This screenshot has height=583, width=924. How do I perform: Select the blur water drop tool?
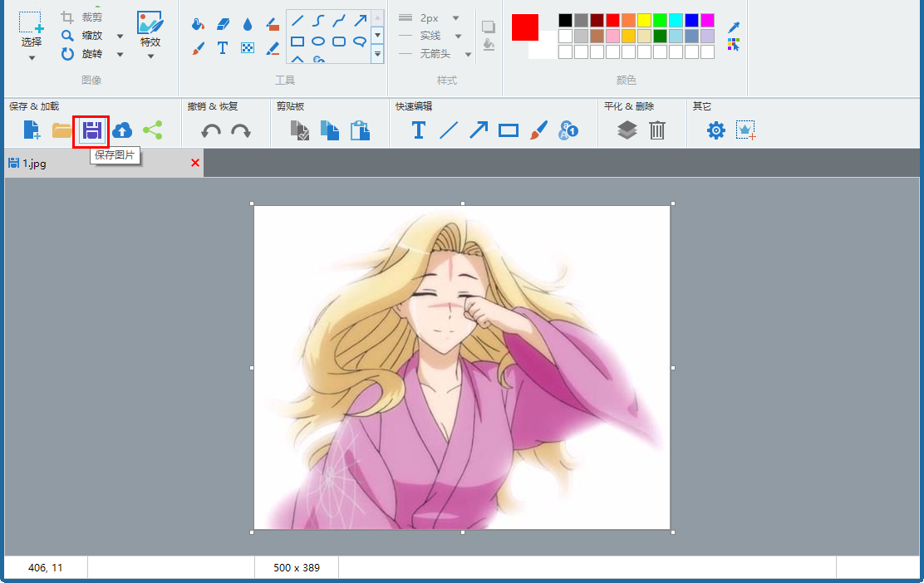point(248,24)
